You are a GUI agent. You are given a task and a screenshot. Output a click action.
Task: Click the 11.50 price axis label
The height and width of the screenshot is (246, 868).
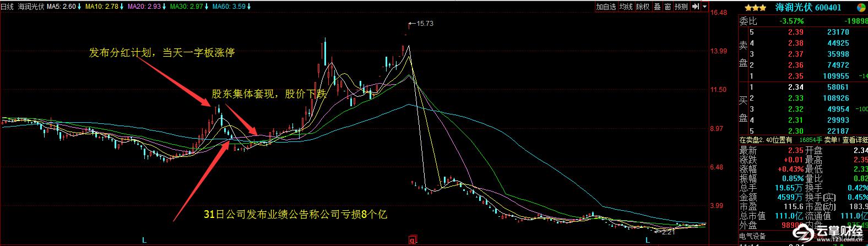[x=719, y=90]
